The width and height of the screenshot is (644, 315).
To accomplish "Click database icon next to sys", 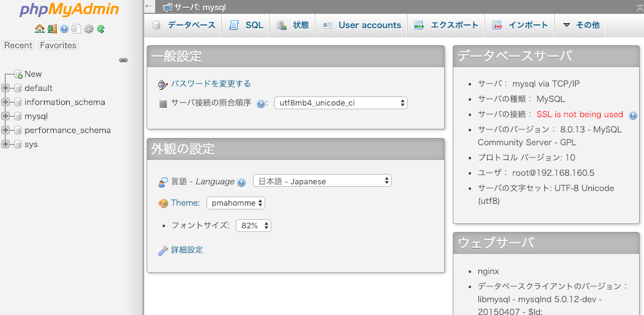I will click(18, 144).
